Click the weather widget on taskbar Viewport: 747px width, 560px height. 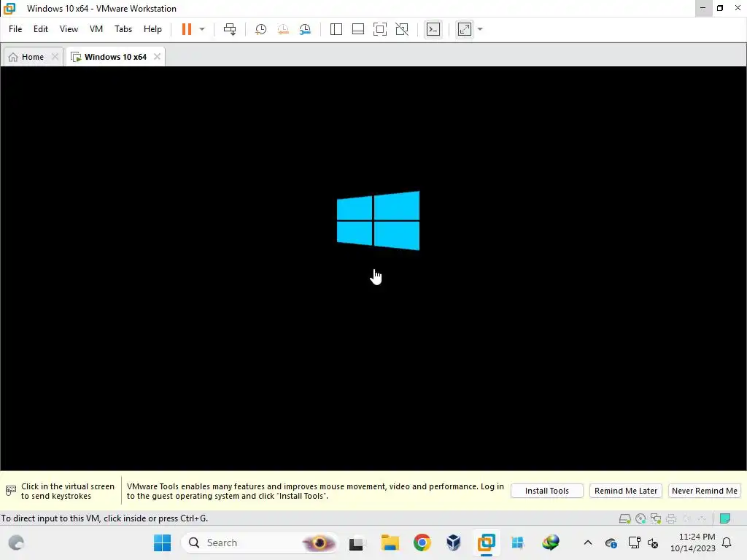click(16, 542)
